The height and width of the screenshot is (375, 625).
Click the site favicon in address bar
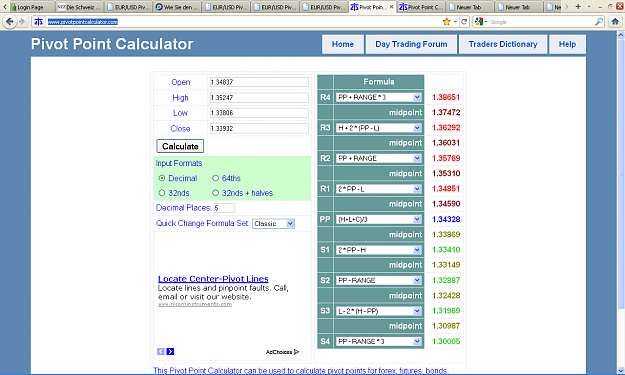(x=39, y=22)
